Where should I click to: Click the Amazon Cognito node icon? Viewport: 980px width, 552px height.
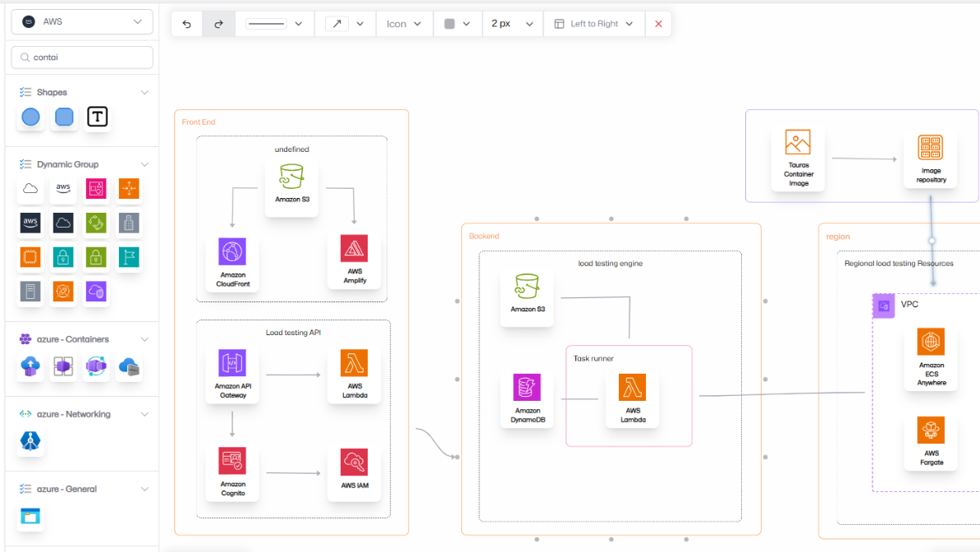click(x=232, y=462)
